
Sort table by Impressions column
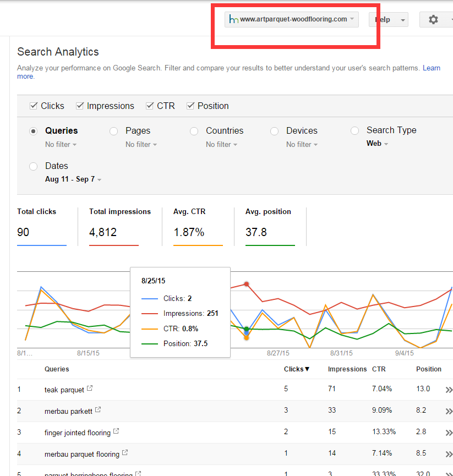(347, 369)
